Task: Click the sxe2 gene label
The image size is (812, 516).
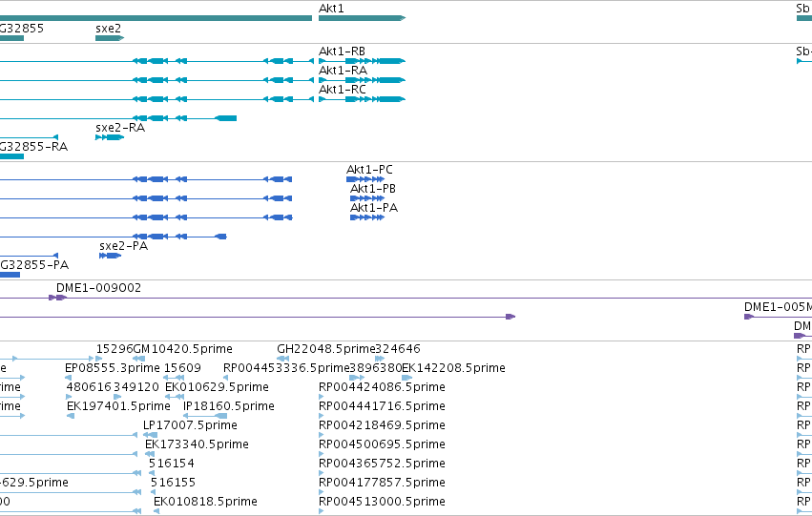Action: tap(108, 29)
